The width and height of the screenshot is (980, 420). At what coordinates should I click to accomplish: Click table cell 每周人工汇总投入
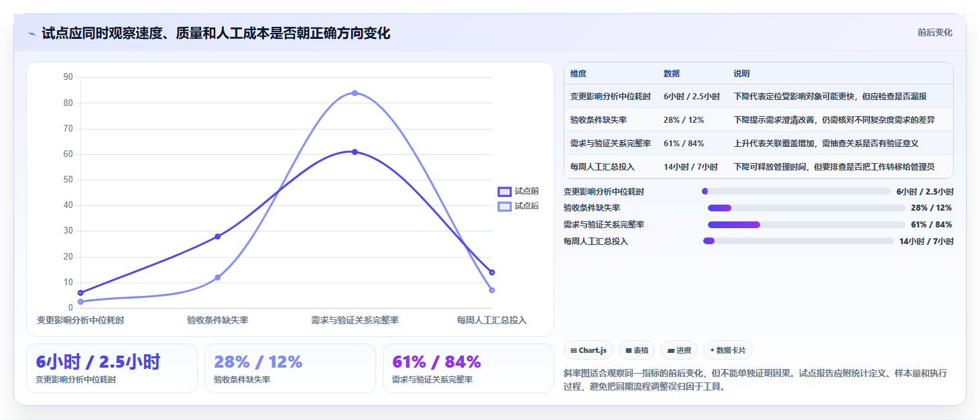click(x=603, y=167)
